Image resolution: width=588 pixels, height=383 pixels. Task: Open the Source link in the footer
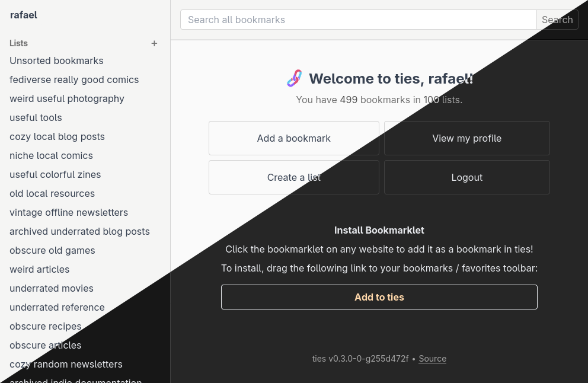432,359
